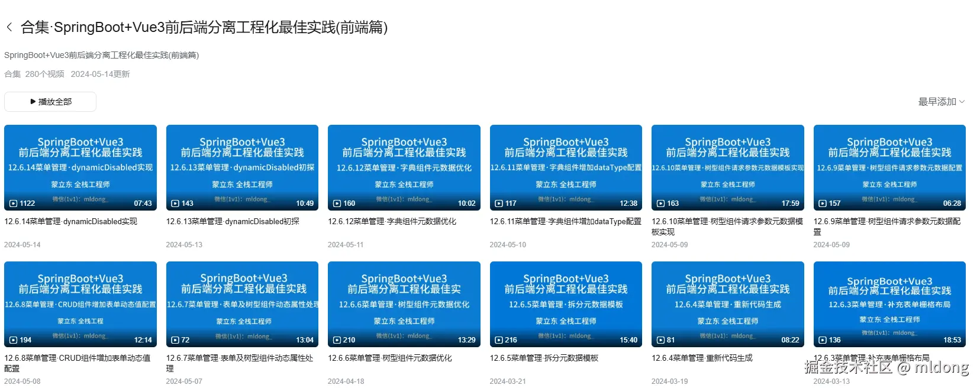This screenshot has width=980, height=388.
Task: Click title link 12.6.7 表单及树型组件动态属性处理
Action: pos(240,363)
